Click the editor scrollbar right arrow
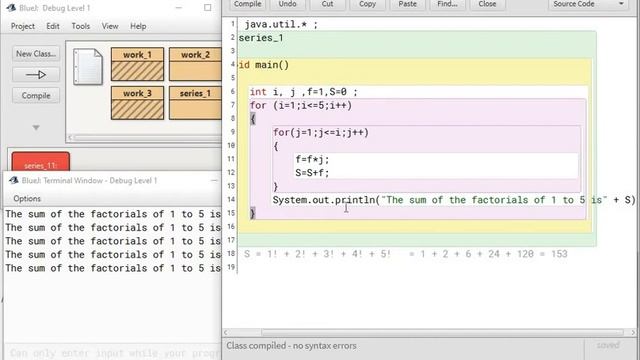 pos(633,333)
